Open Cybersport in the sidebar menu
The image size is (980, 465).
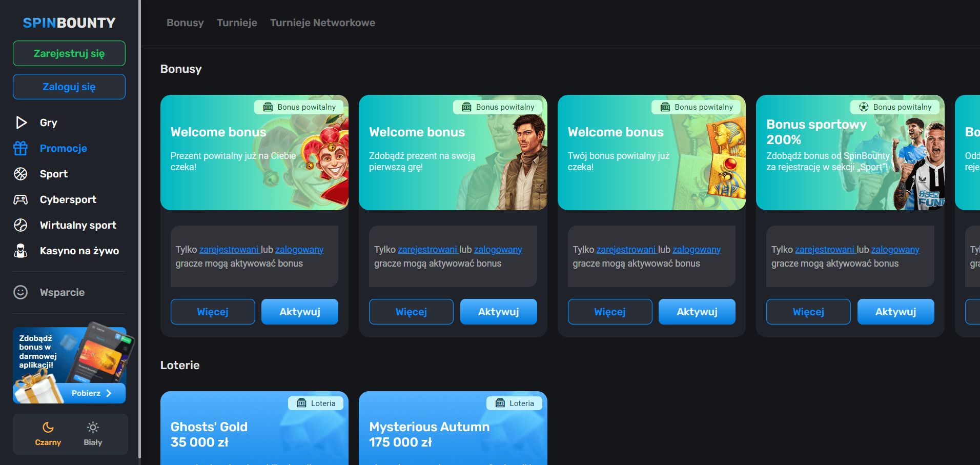pos(68,199)
